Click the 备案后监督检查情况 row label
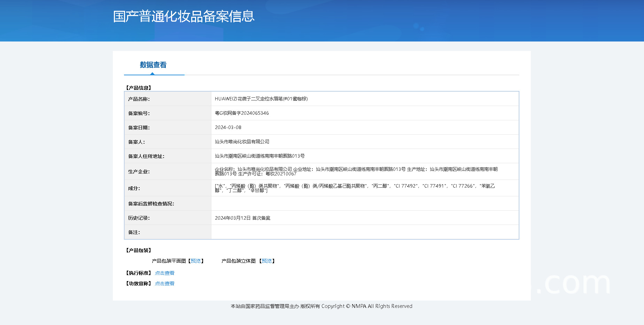The height and width of the screenshot is (325, 644). click(151, 204)
